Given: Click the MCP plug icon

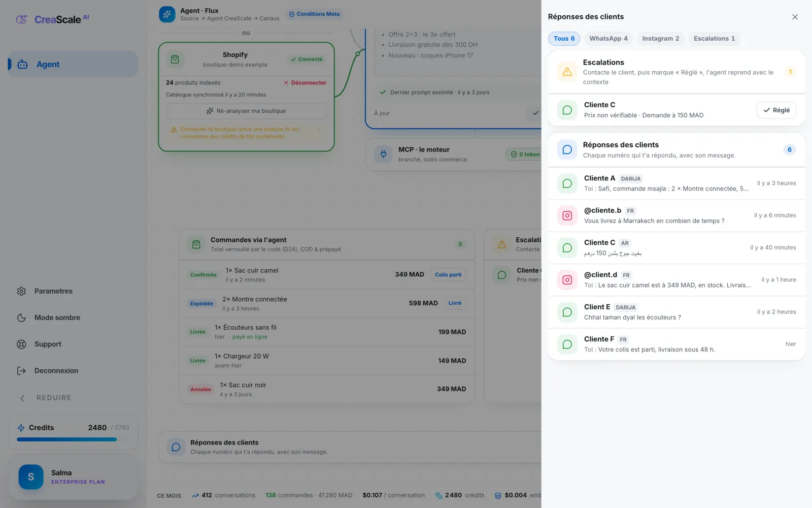Looking at the screenshot, I should pyautogui.click(x=383, y=154).
